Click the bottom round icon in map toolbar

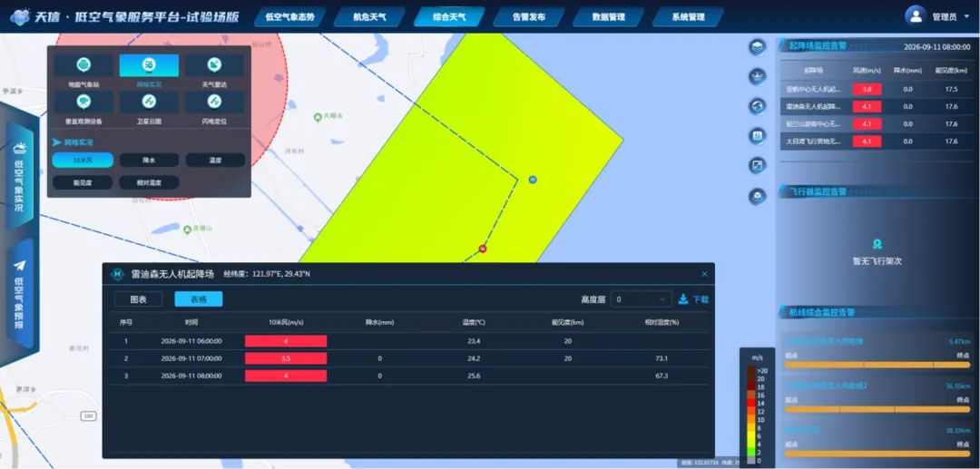[758, 196]
